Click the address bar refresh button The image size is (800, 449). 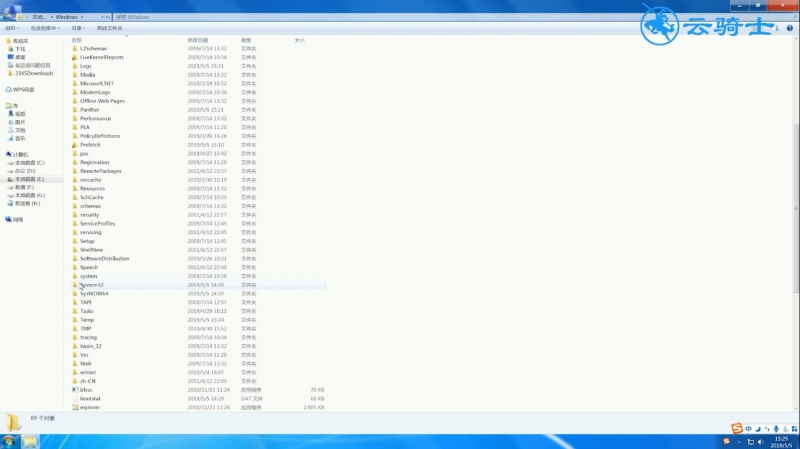[x=108, y=17]
